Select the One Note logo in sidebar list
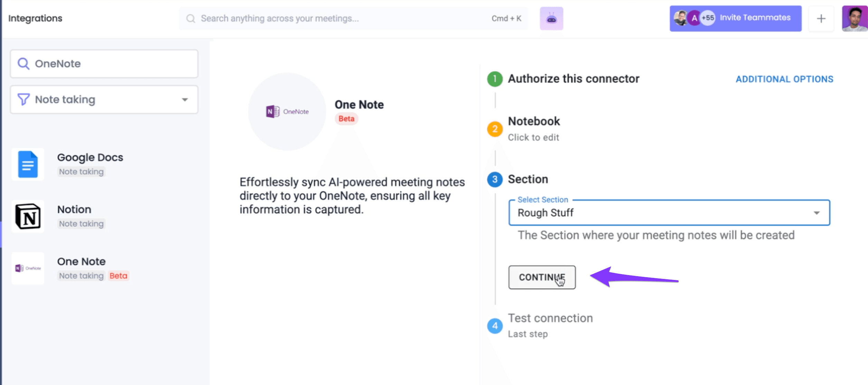Viewport: 868px width, 385px height. point(28,268)
